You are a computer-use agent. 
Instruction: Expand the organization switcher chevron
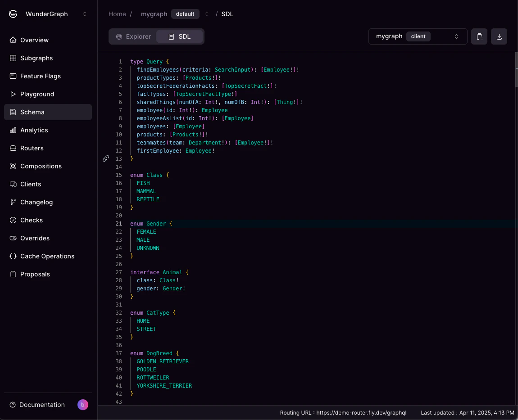(x=85, y=14)
